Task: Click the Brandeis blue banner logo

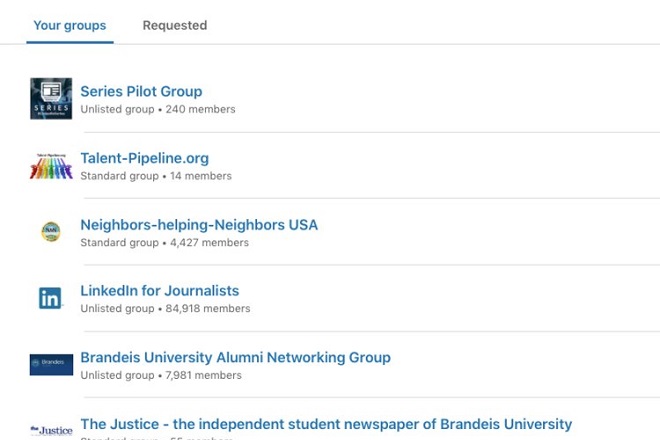Action: 51,365
